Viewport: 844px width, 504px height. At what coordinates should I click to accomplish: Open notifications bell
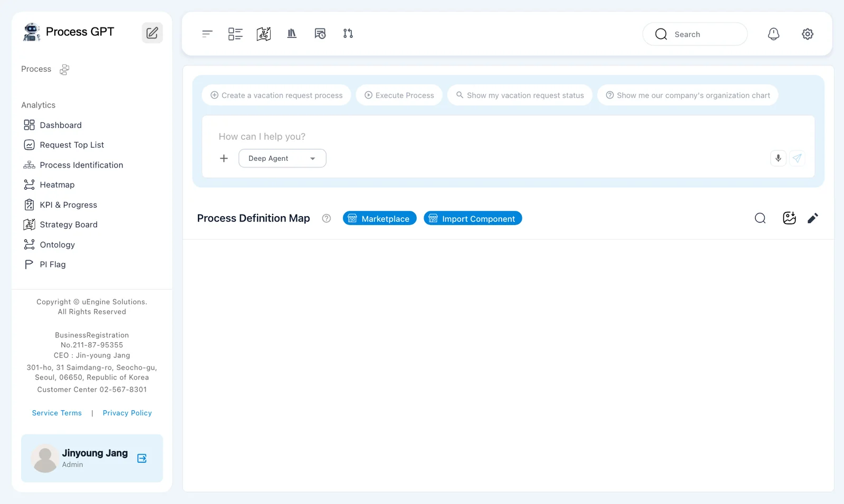tap(773, 34)
